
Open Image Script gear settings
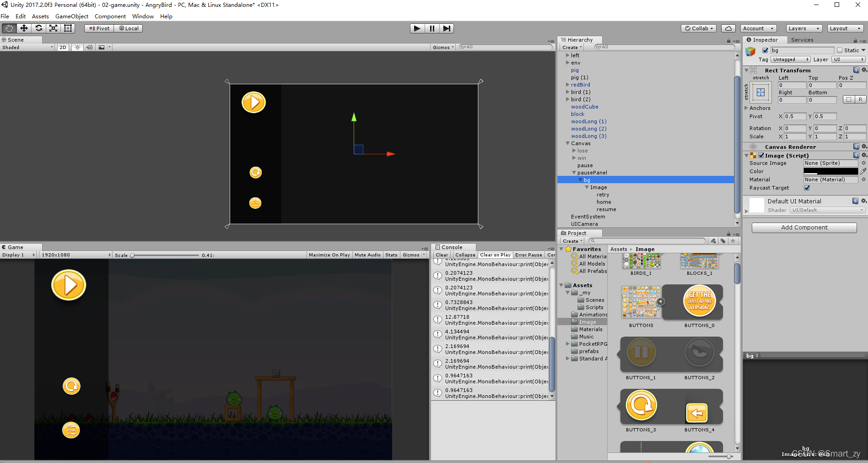[x=864, y=155]
